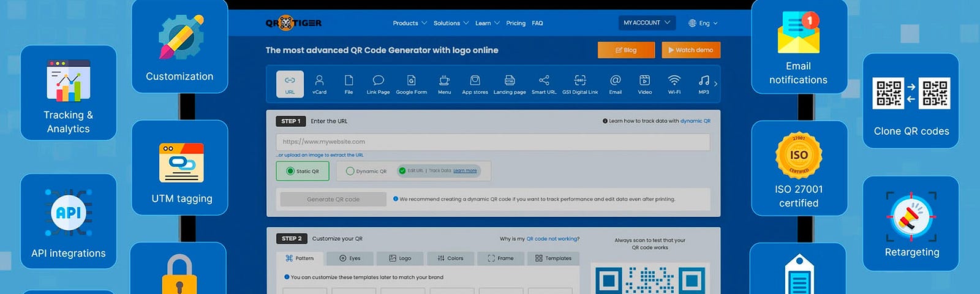Select the Wi-Fi QR type

point(674,84)
